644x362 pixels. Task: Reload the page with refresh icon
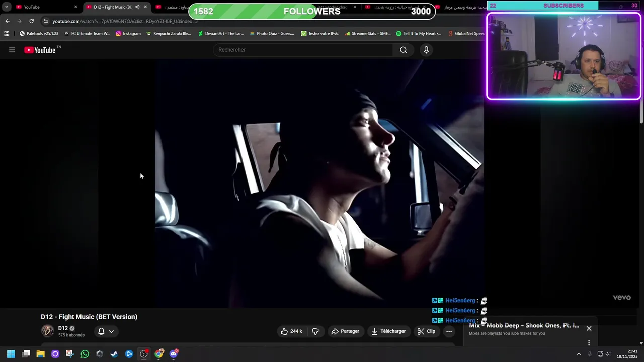click(x=31, y=21)
